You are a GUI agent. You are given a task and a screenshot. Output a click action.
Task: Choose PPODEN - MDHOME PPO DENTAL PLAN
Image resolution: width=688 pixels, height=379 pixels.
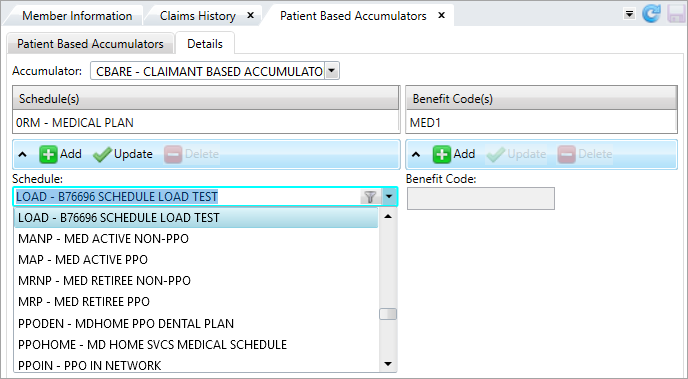point(196,324)
